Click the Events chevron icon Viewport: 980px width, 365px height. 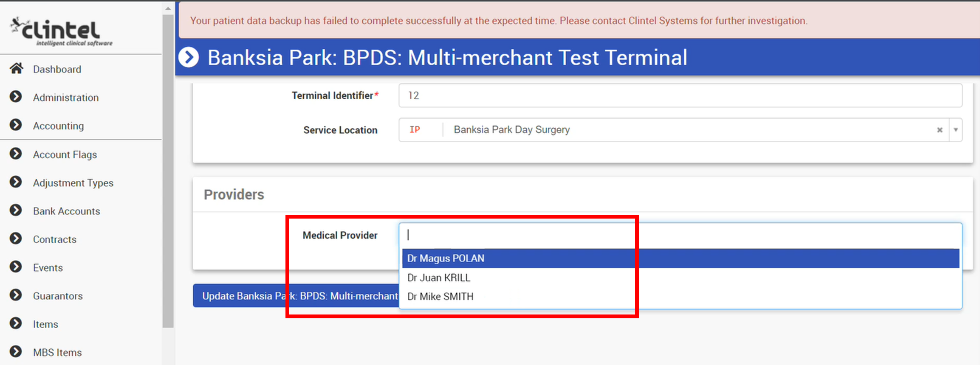tap(16, 267)
